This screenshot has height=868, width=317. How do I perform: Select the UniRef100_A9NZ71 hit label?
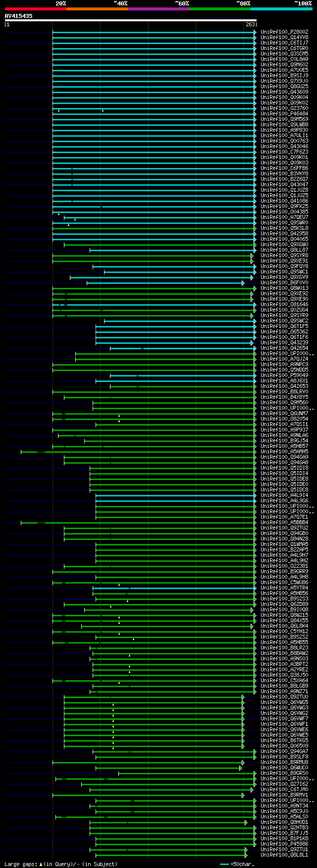tap(284, 691)
